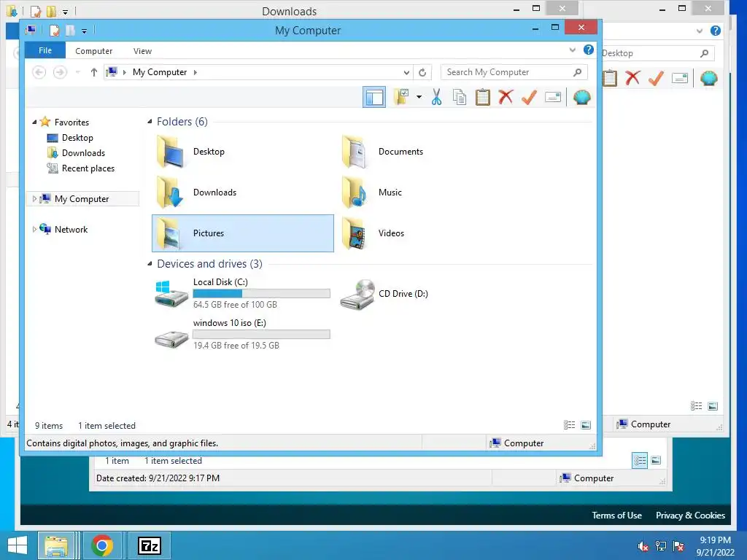Select the Local Disk (C:) drive
Screen dimensions: 747x560
coord(243,293)
